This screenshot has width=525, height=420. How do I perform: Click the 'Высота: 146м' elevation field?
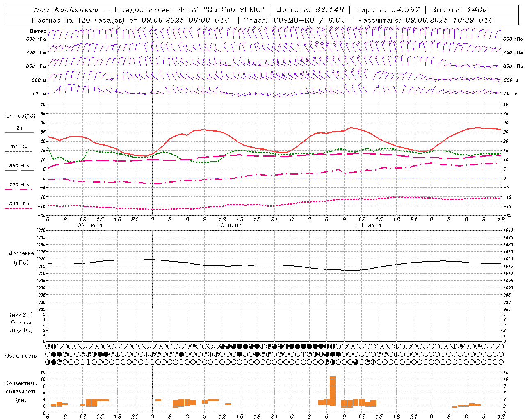point(459,10)
